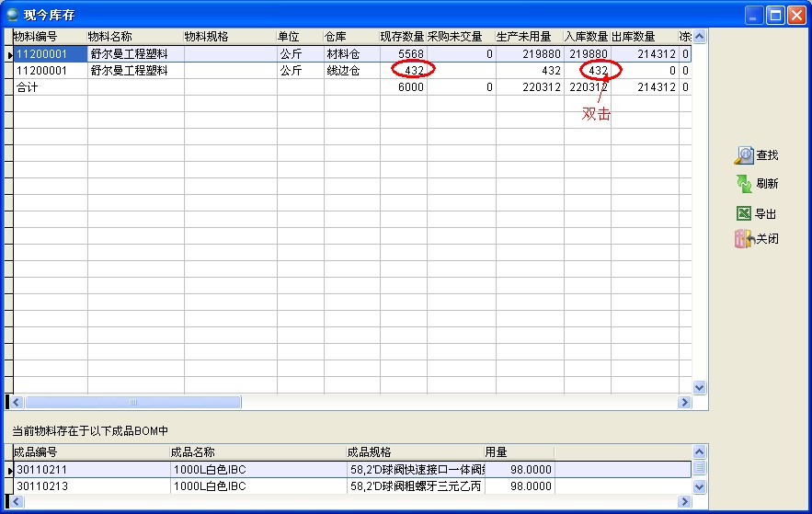Click 舒尔曼工程塑料 in the 材料仓 row
Viewport: 812px width, 514px height.
[136, 54]
